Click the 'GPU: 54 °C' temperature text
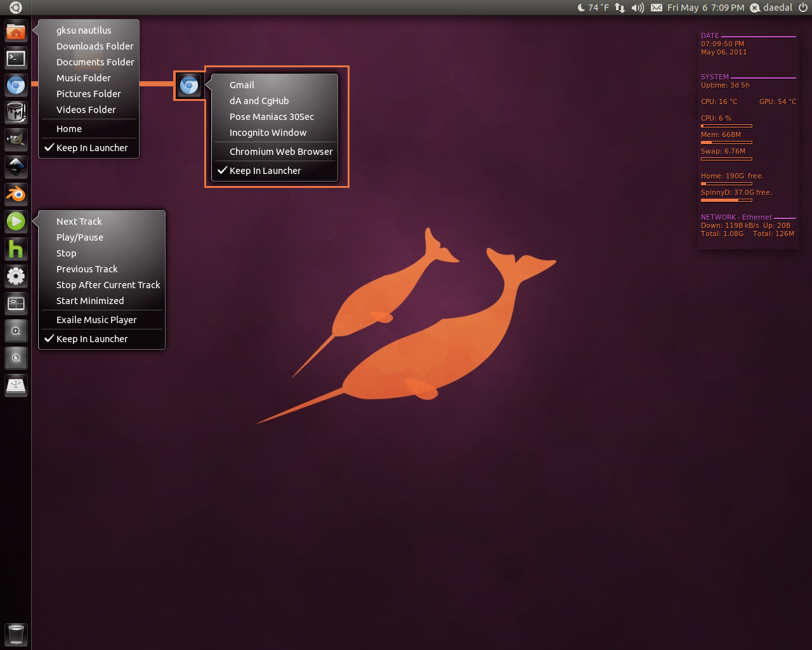This screenshot has width=812, height=650. tap(778, 102)
